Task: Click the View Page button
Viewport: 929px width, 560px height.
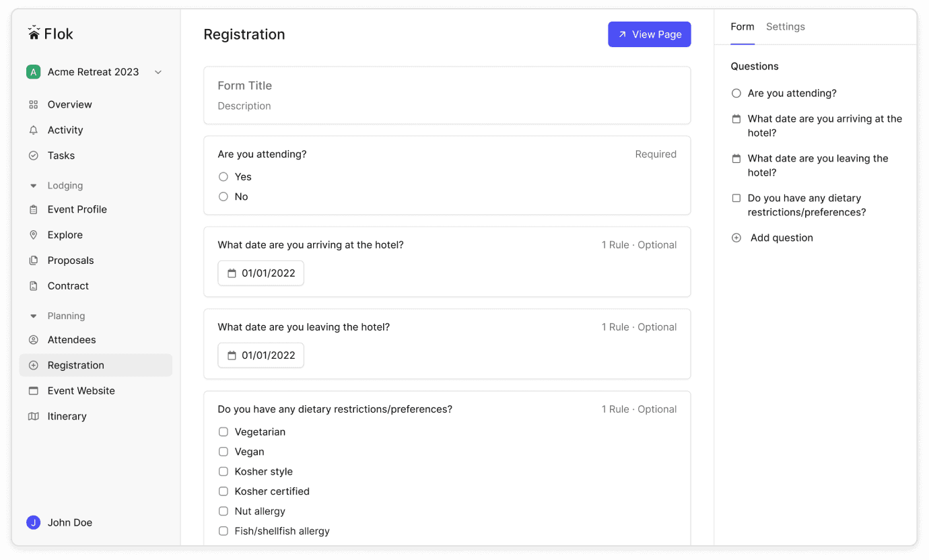Action: pyautogui.click(x=649, y=34)
